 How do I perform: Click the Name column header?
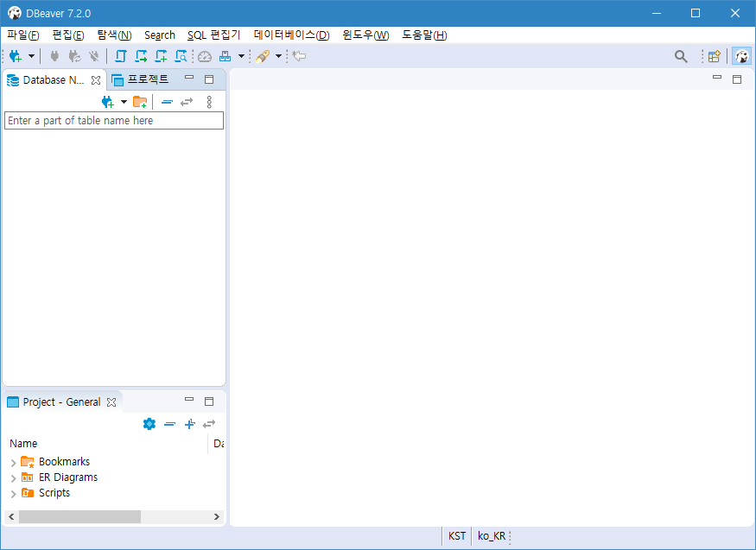click(x=107, y=444)
